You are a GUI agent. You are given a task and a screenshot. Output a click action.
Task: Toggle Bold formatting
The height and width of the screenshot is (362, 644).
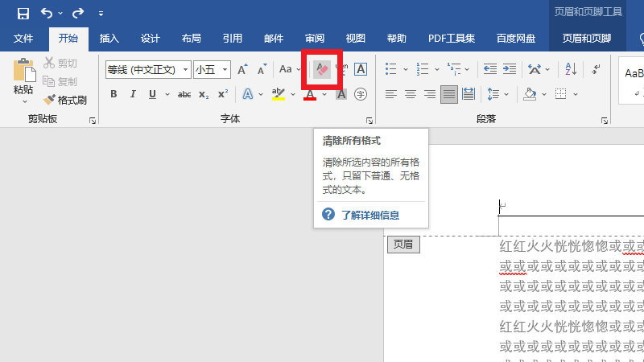114,94
